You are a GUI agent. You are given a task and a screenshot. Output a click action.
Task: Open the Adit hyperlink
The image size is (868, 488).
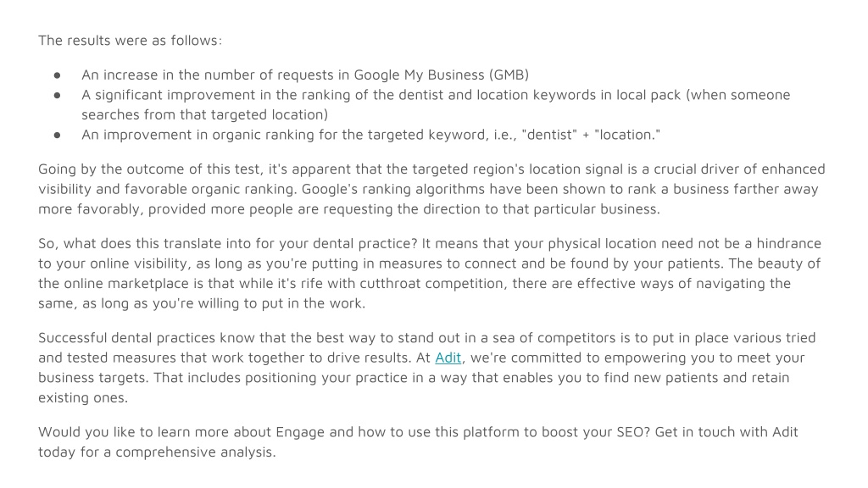pyautogui.click(x=448, y=358)
